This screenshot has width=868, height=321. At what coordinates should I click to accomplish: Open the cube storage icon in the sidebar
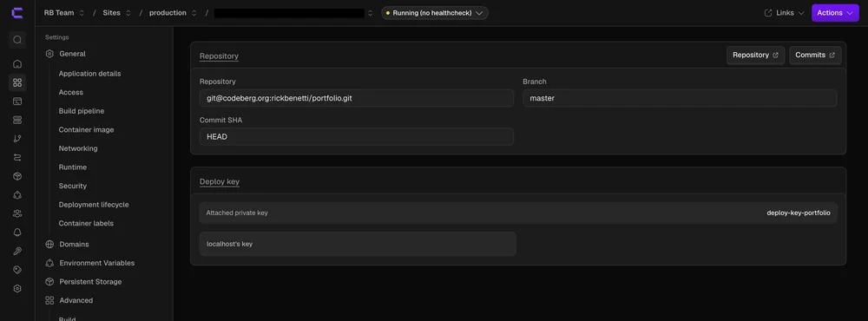click(17, 176)
